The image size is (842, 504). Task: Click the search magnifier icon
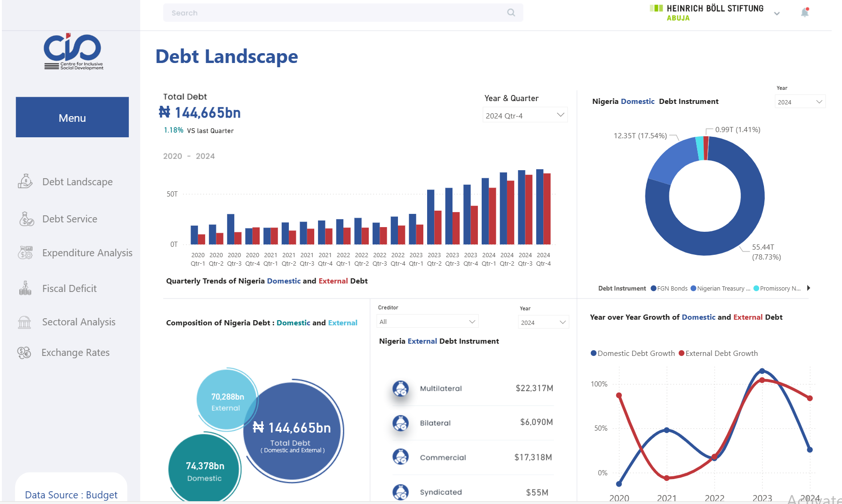click(x=511, y=12)
